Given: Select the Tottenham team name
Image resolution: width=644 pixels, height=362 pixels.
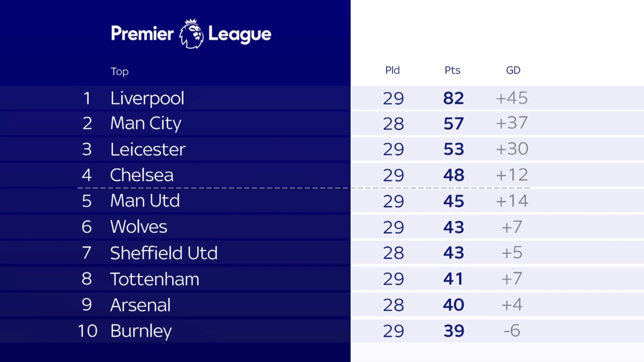Looking at the screenshot, I should 155,279.
